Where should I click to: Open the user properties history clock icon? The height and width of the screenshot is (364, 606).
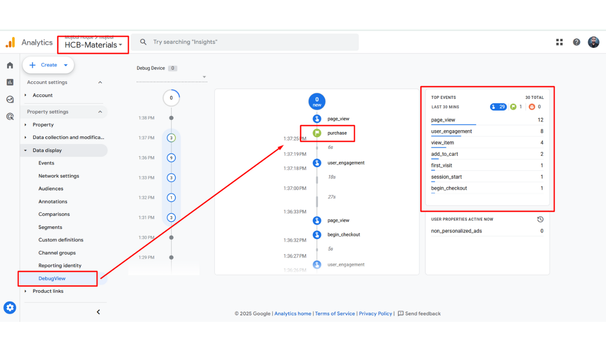click(x=540, y=219)
